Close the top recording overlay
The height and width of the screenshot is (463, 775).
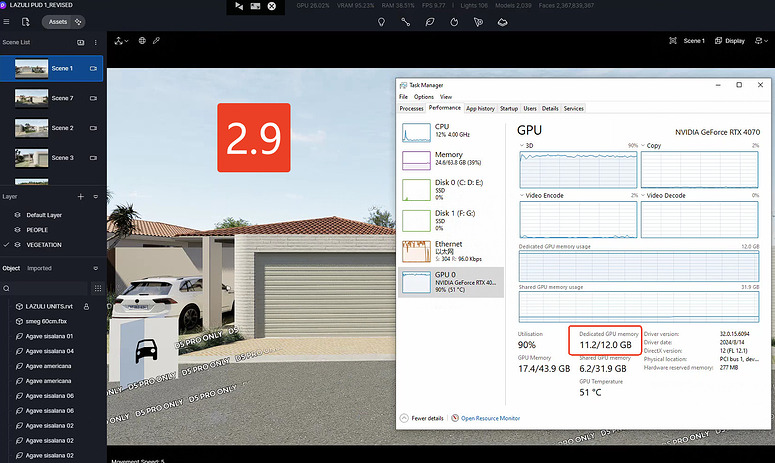pyautogui.click(x=272, y=6)
